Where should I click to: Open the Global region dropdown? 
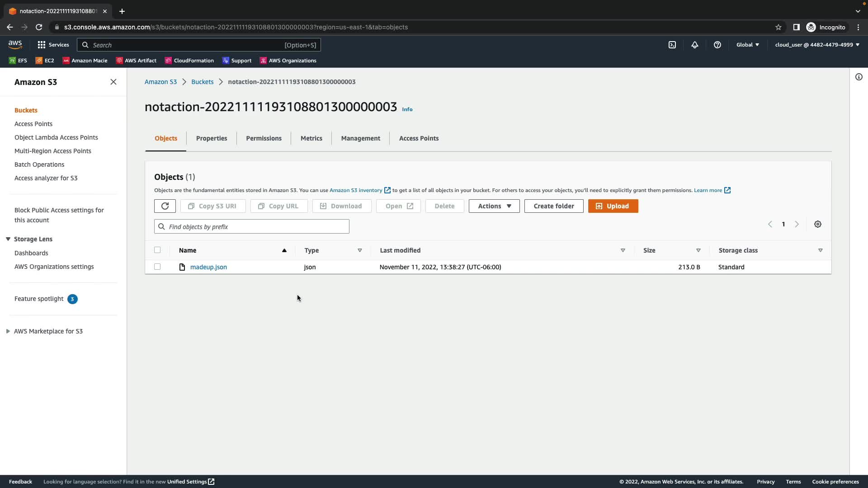tap(748, 45)
